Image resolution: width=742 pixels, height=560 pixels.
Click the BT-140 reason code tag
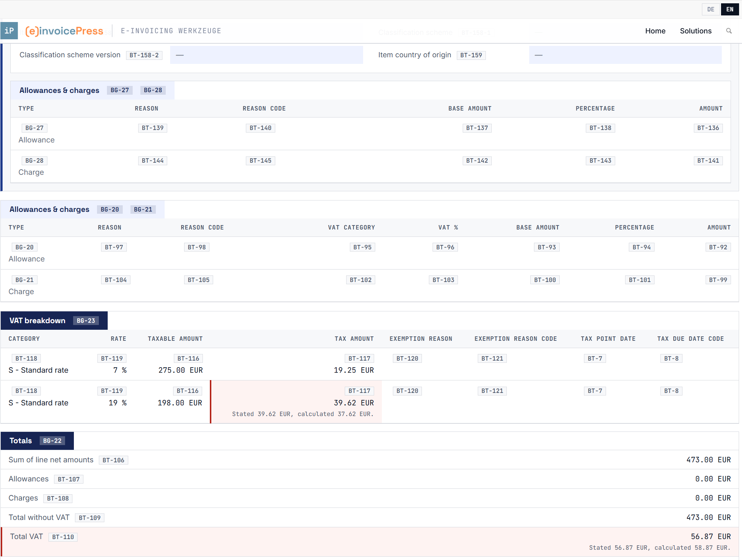coord(261,128)
